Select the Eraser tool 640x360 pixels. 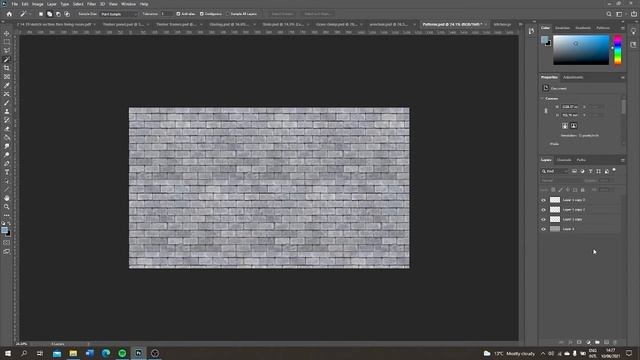tap(7, 129)
